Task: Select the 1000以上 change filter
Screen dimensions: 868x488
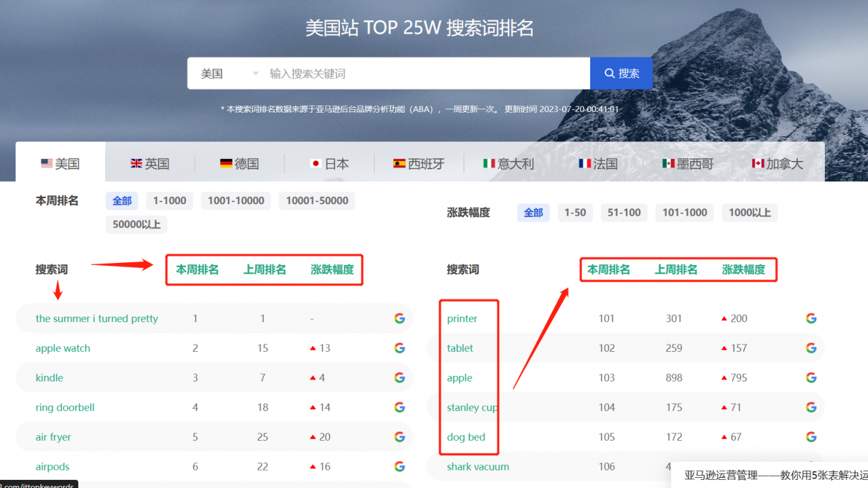Action: [749, 212]
